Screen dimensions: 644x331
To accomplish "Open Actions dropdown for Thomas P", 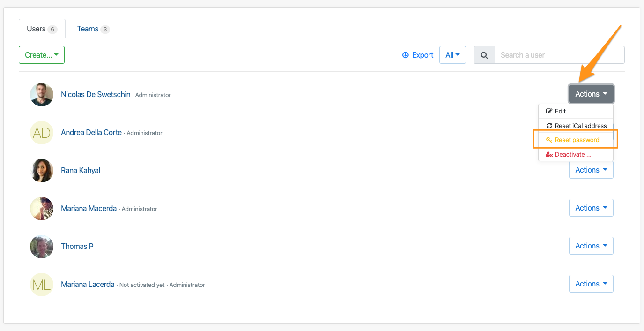I will (x=591, y=246).
